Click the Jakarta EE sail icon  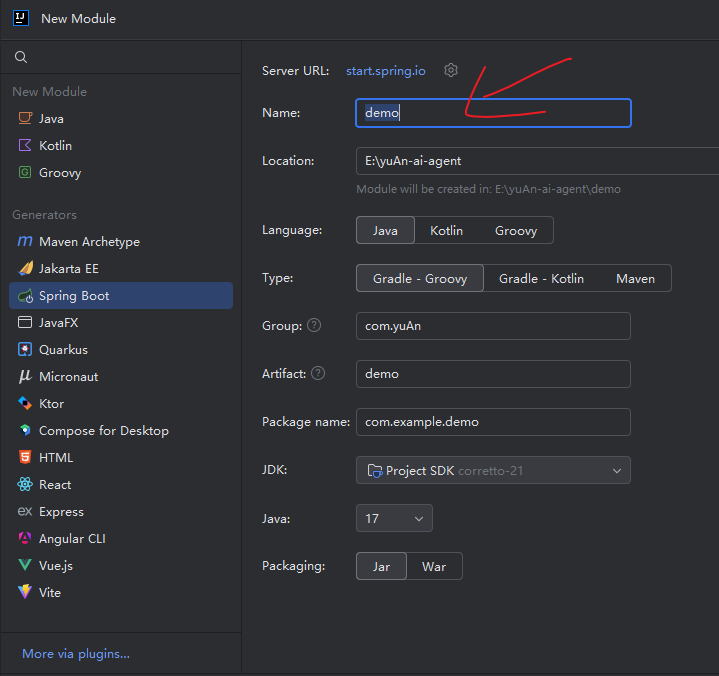[25, 268]
